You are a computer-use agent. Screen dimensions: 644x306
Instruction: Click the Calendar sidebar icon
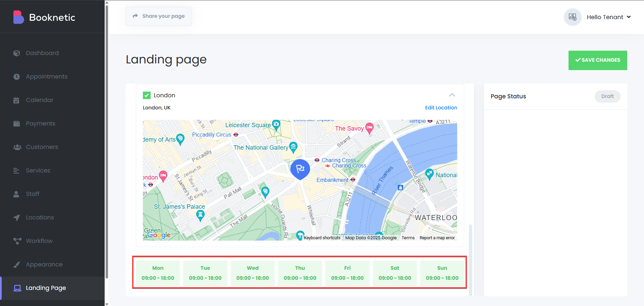click(16, 100)
